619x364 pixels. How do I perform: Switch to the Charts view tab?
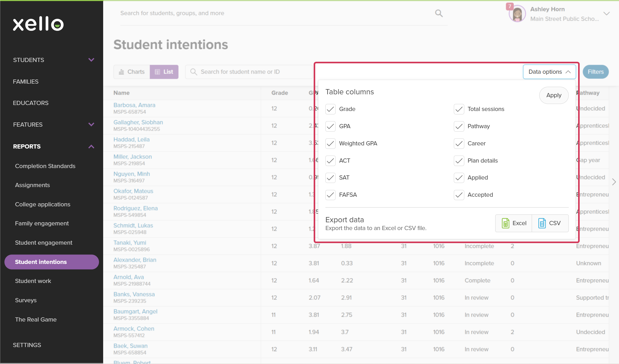132,72
